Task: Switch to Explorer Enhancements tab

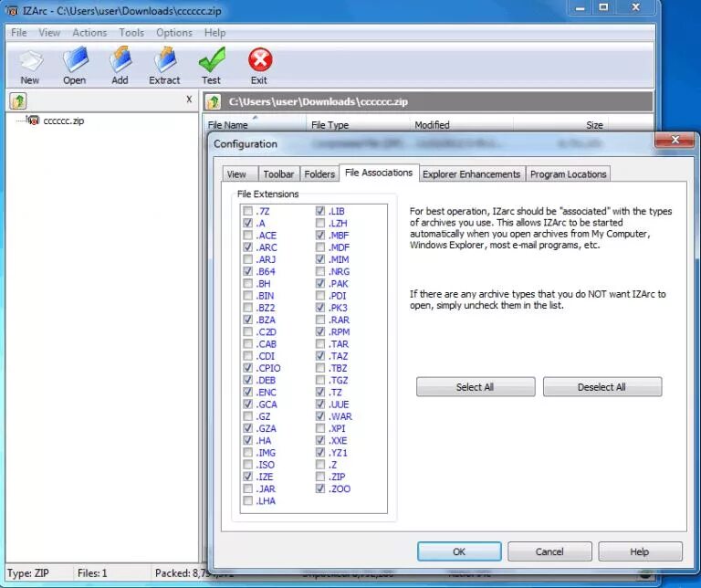Action: tap(471, 174)
